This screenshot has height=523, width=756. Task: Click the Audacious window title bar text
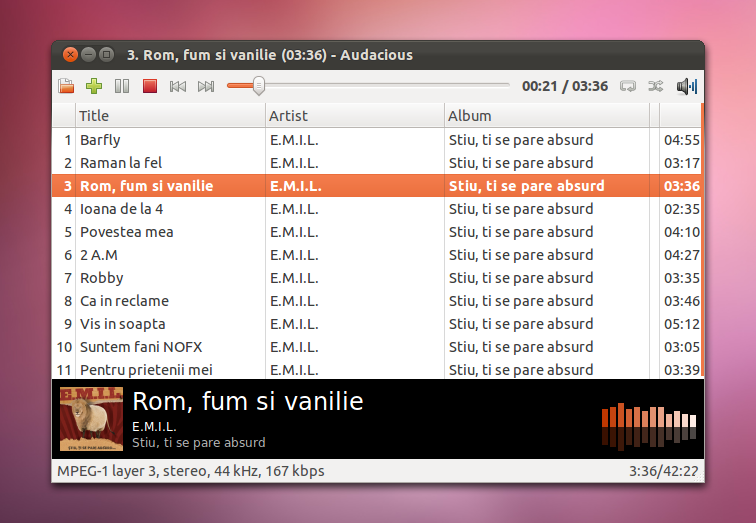(270, 55)
